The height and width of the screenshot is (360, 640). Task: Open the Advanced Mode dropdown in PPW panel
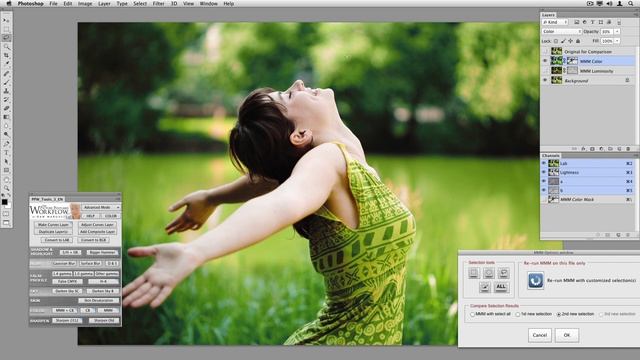[x=101, y=207]
